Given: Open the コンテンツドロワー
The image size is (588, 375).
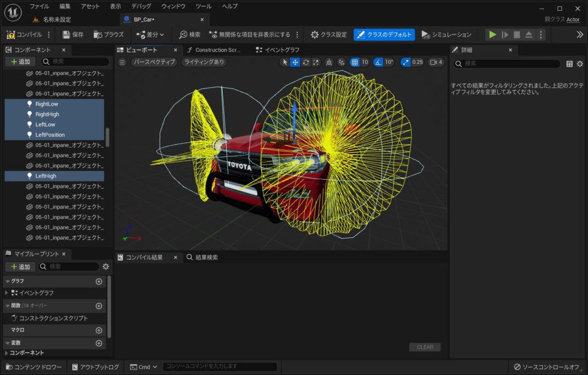Looking at the screenshot, I should (34, 367).
